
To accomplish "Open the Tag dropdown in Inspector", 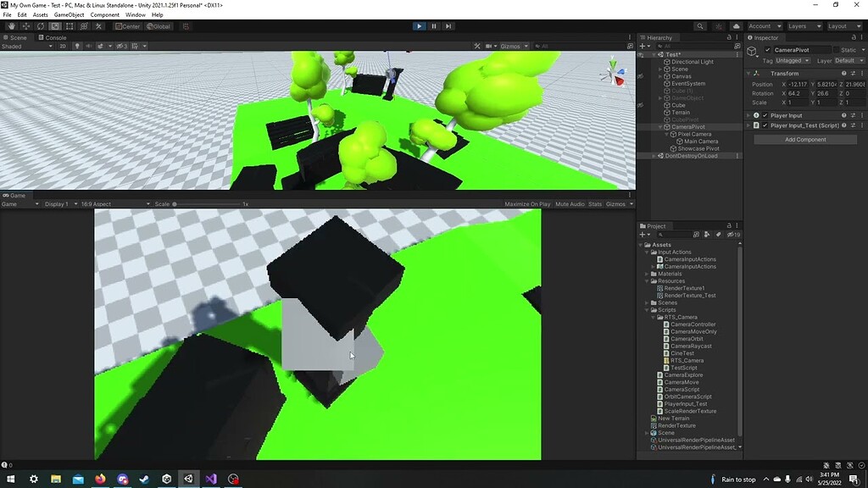I will 791,60.
